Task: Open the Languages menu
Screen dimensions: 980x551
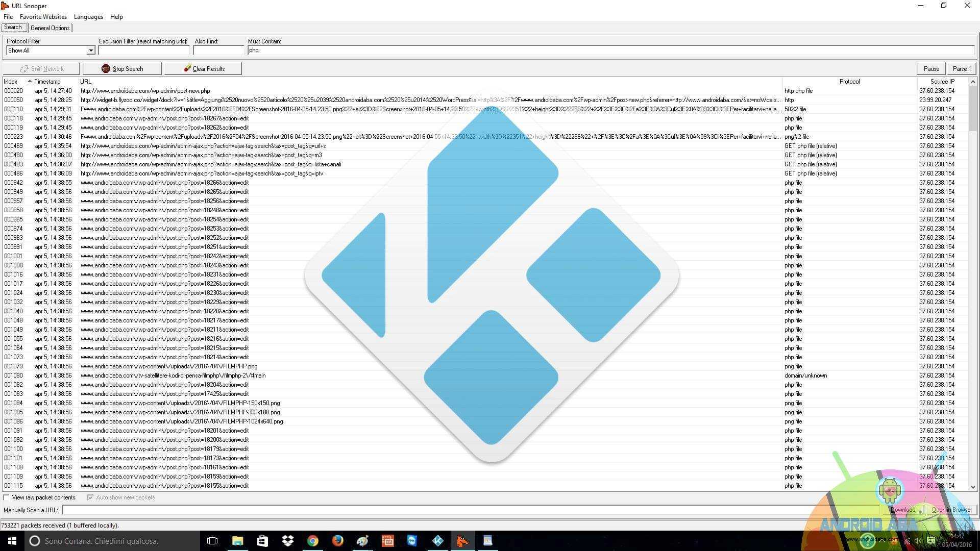Action: [x=88, y=17]
